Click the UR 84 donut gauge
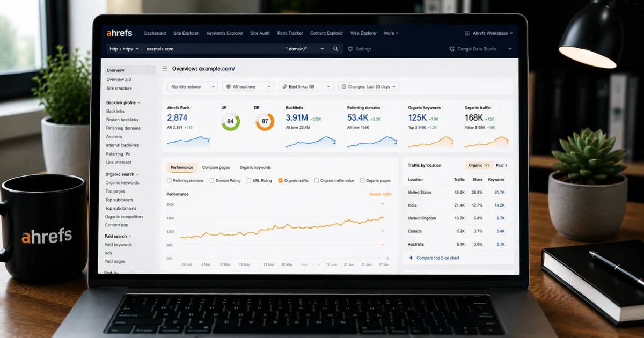Image resolution: width=644 pixels, height=338 pixels. click(231, 121)
